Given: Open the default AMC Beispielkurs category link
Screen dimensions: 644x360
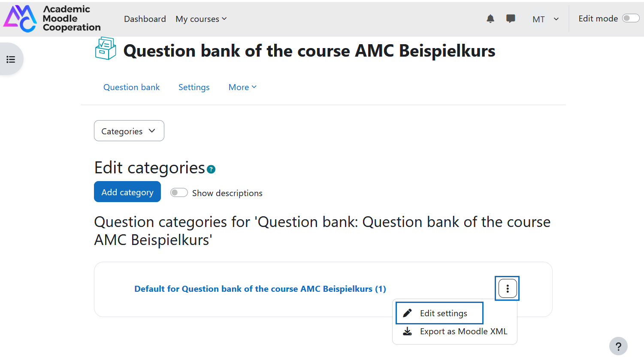Looking at the screenshot, I should (260, 289).
